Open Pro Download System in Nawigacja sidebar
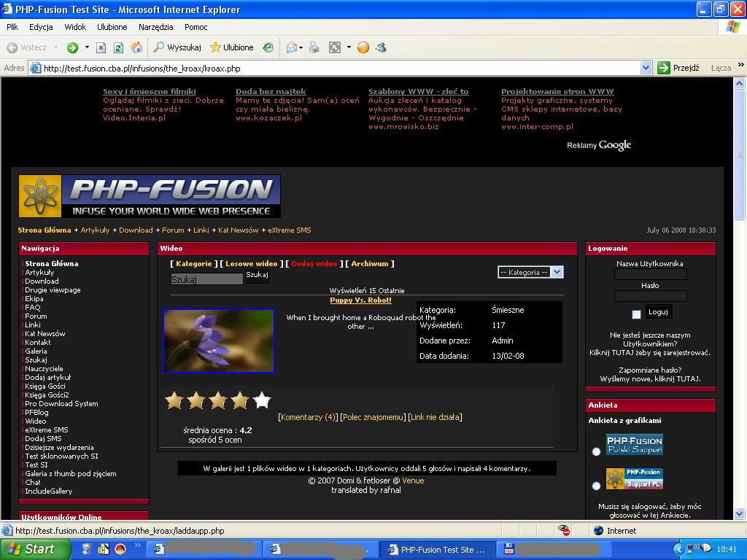Viewport: 747px width, 560px height. 61,403
